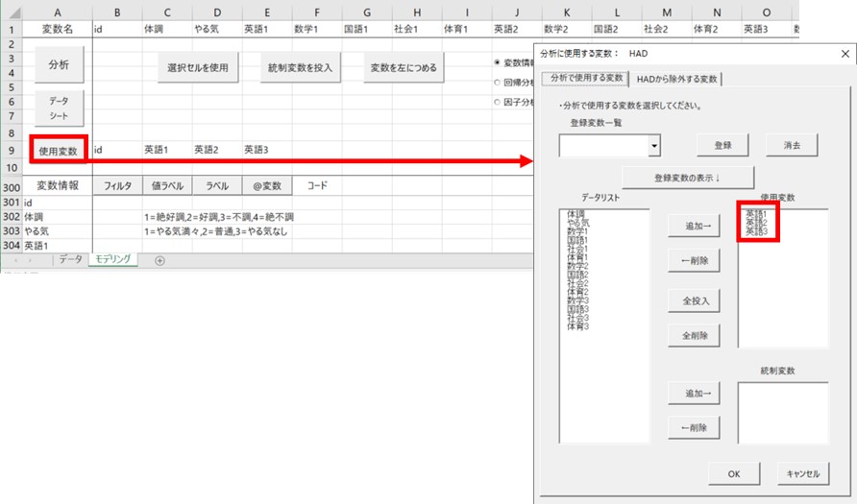Image resolution: width=857 pixels, height=504 pixels.
Task: Expand 登録変数の表示 section
Action: 687,178
